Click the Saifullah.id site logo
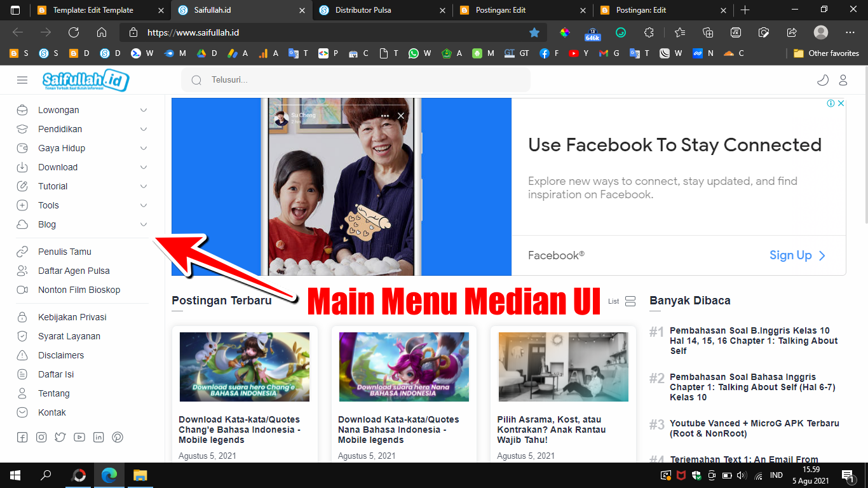 [86, 80]
